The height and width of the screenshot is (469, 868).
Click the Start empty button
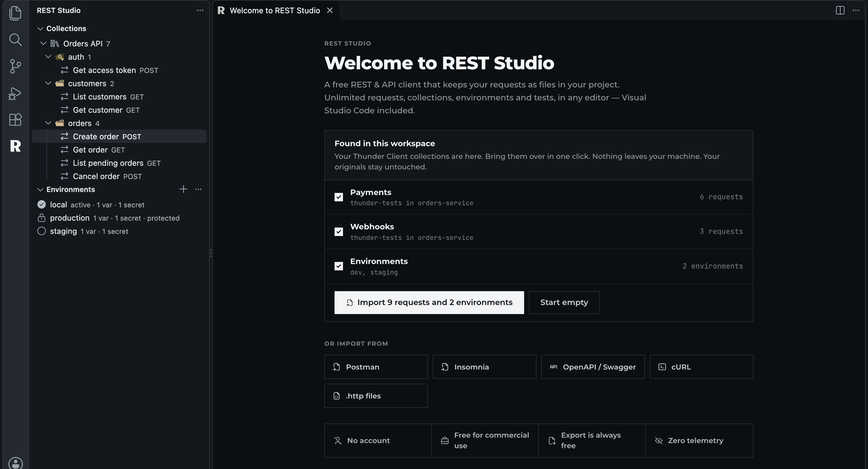(564, 303)
